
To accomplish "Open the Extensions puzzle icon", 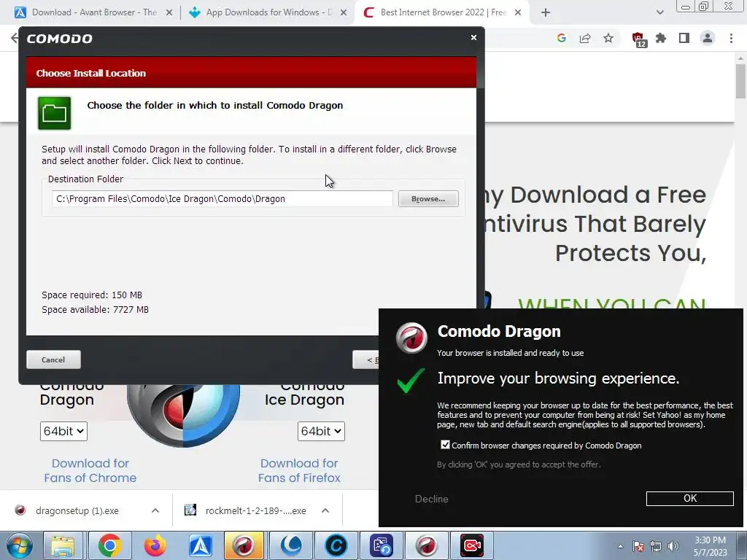I will tap(661, 38).
